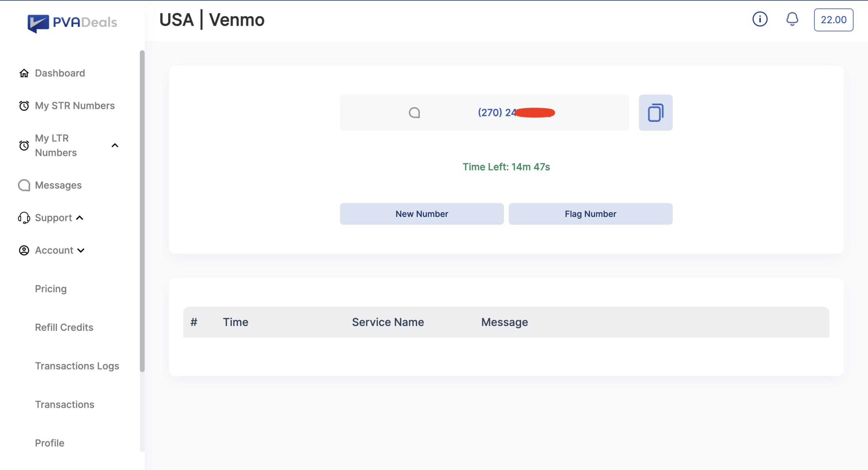
Task: Open the Profile page
Action: coord(50,443)
